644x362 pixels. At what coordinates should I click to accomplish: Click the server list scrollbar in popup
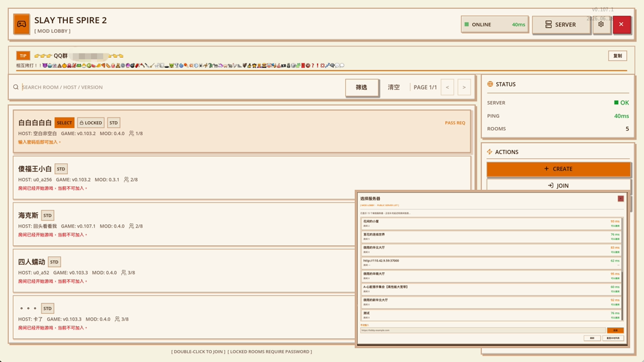click(x=623, y=269)
